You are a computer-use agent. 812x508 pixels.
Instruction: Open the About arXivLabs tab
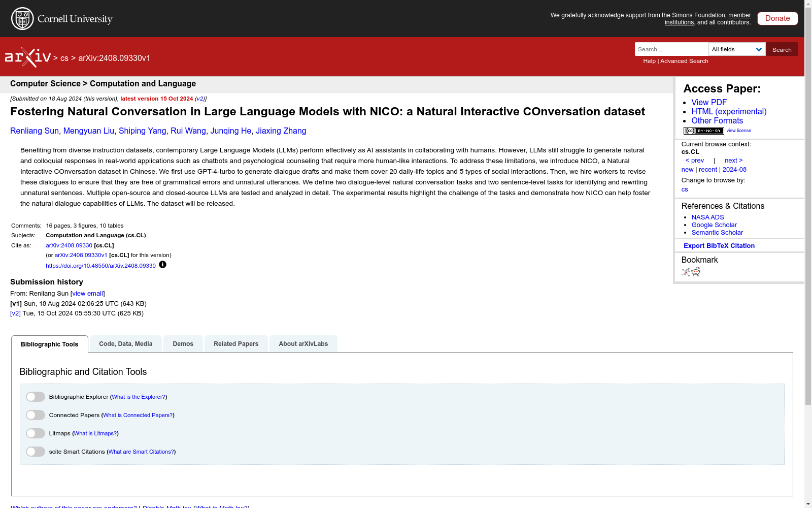pyautogui.click(x=303, y=344)
